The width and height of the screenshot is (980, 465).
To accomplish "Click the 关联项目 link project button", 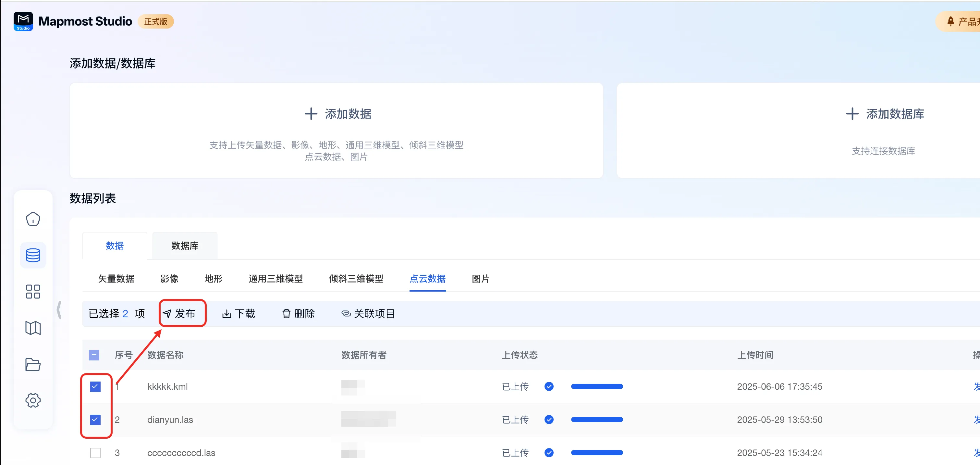I will pyautogui.click(x=368, y=313).
